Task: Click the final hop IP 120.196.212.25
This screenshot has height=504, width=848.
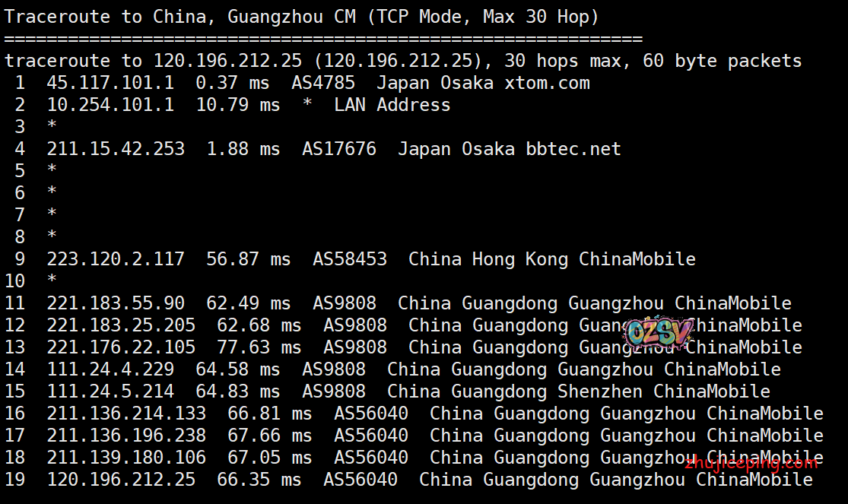Action: (121, 480)
